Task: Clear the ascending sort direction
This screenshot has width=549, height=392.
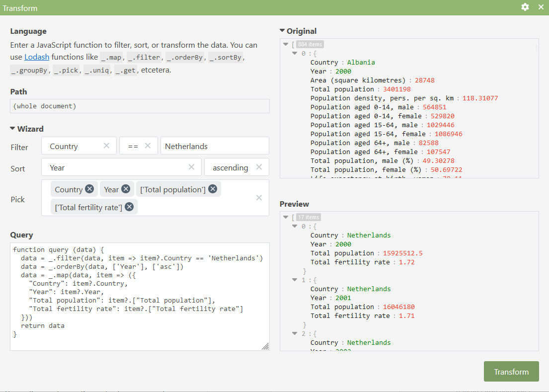Action: click(x=259, y=167)
